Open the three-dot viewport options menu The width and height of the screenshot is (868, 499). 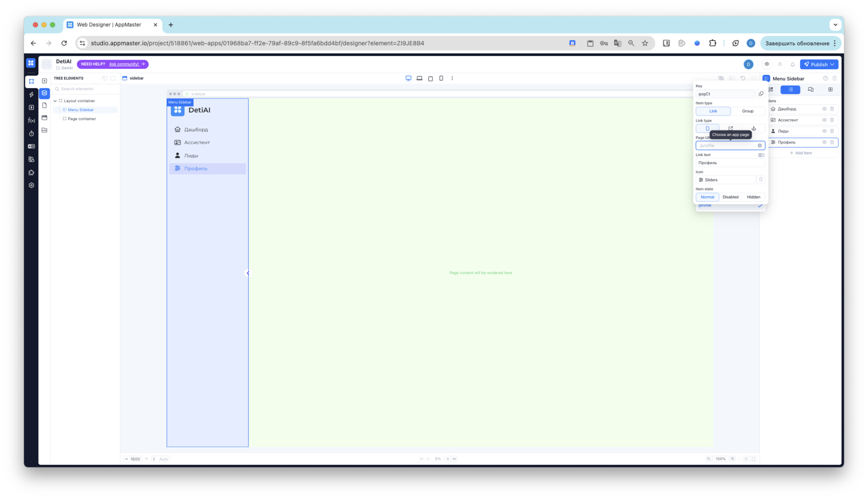click(x=452, y=78)
